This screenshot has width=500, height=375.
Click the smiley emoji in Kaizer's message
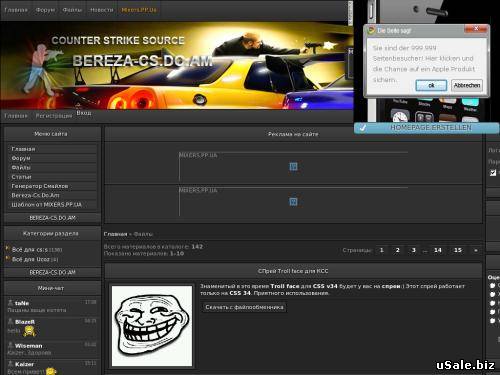click(51, 371)
